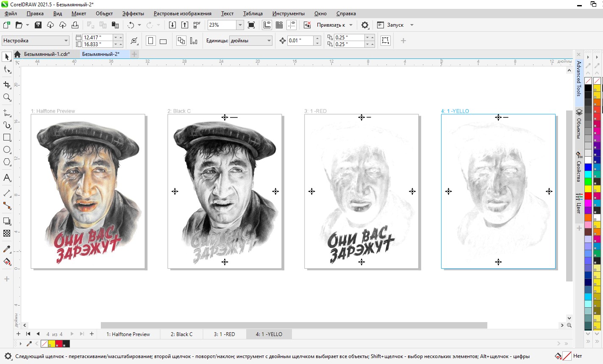603x364 pixels.
Task: Expand the Undo history dropdown arrow
Action: (139, 25)
